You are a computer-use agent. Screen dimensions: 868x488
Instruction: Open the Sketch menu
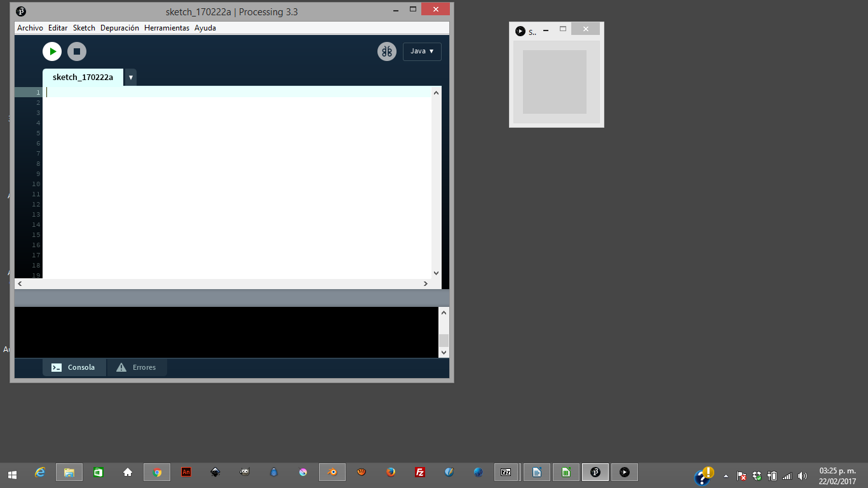coord(84,28)
